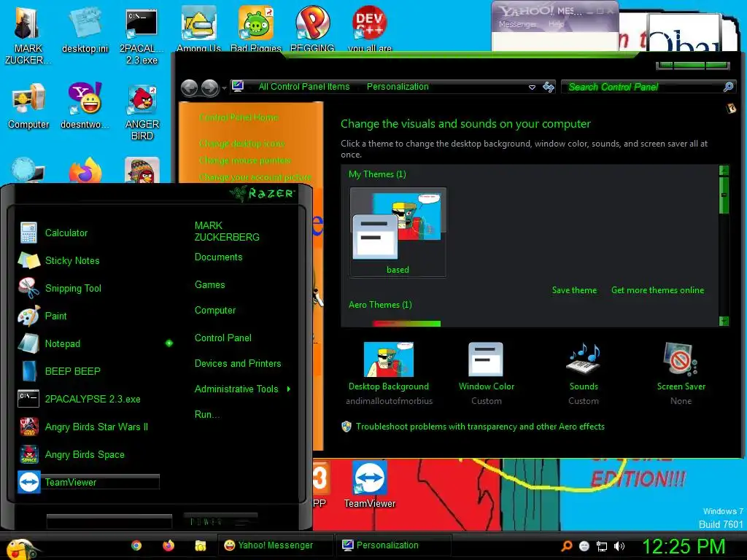Image resolution: width=747 pixels, height=560 pixels.
Task: Open the MARK ZUCKERBERG user folder link
Action: pyautogui.click(x=227, y=231)
